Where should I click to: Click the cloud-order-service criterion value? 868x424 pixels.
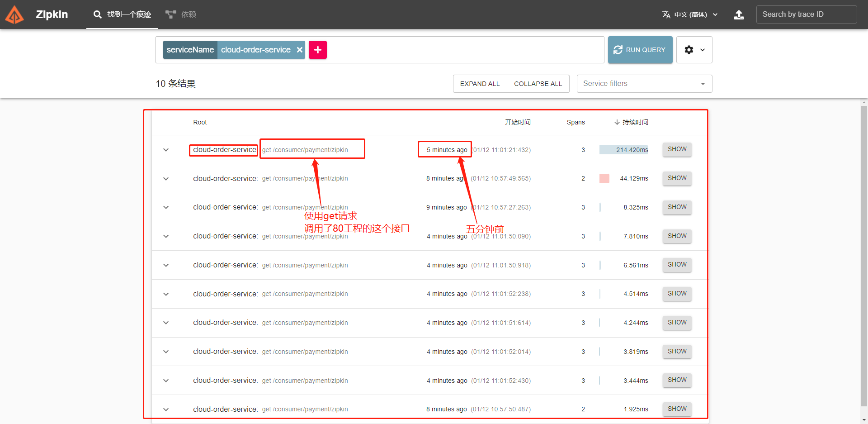click(x=256, y=50)
